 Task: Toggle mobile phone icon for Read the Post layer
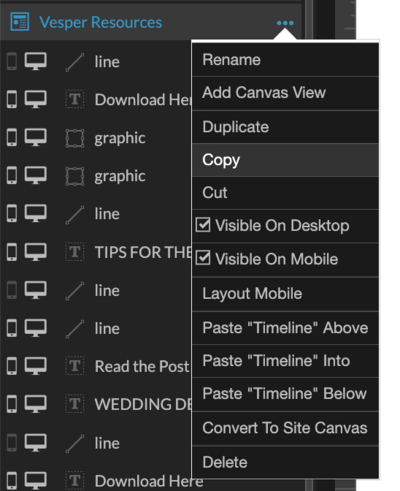(12, 366)
